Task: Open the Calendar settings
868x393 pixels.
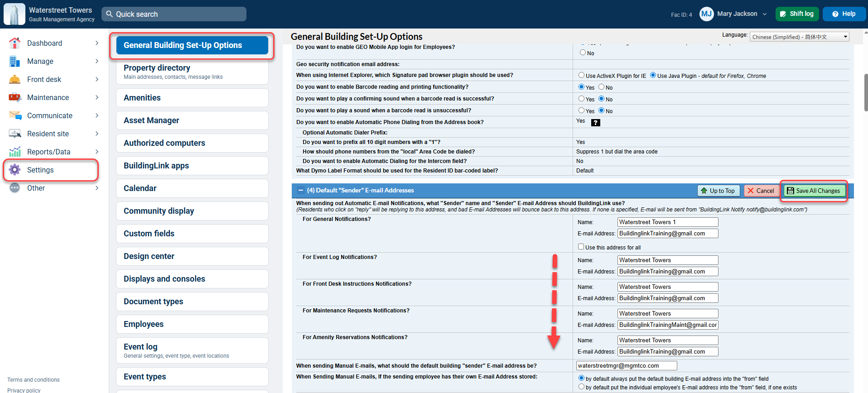Action: tap(192, 188)
